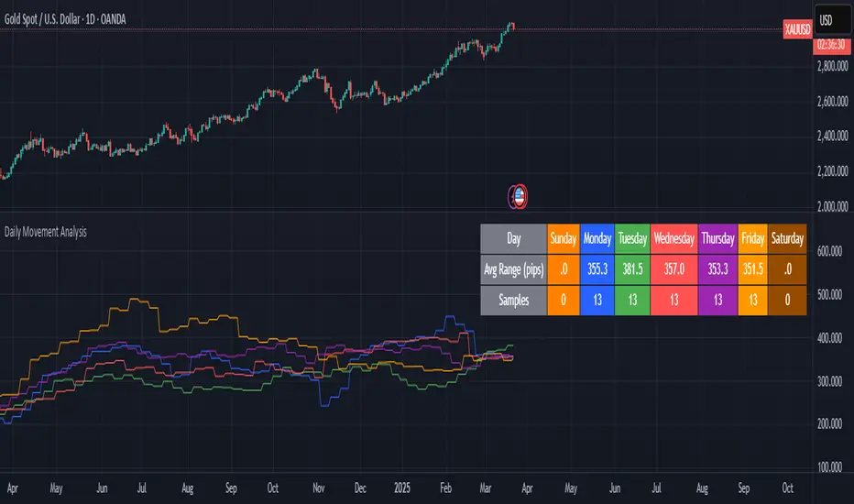The height and width of the screenshot is (504, 854).
Task: Click the brown Saturday column header
Action: [x=787, y=238]
